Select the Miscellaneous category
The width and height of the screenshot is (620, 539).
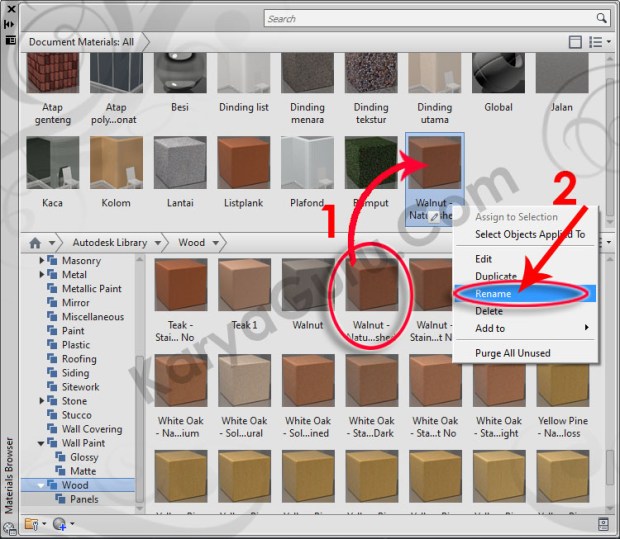tap(93, 317)
